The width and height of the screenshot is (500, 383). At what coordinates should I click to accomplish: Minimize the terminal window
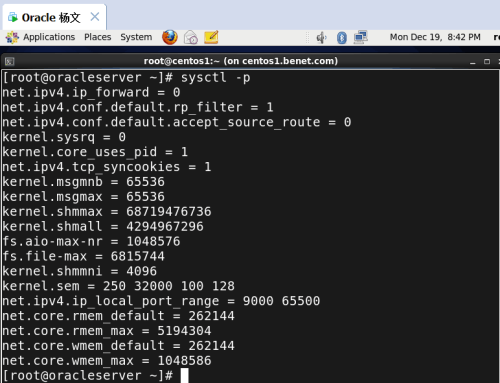(x=473, y=62)
